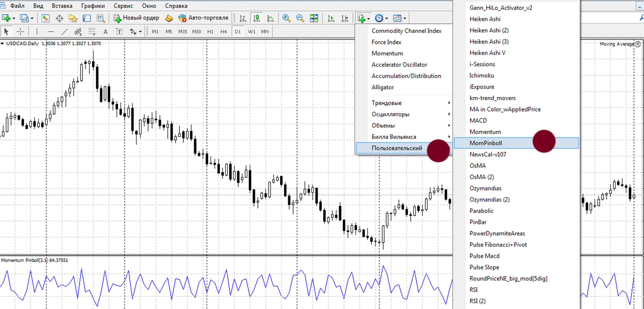Select the text label T tool
This screenshot has width=644, height=309.
119,31
